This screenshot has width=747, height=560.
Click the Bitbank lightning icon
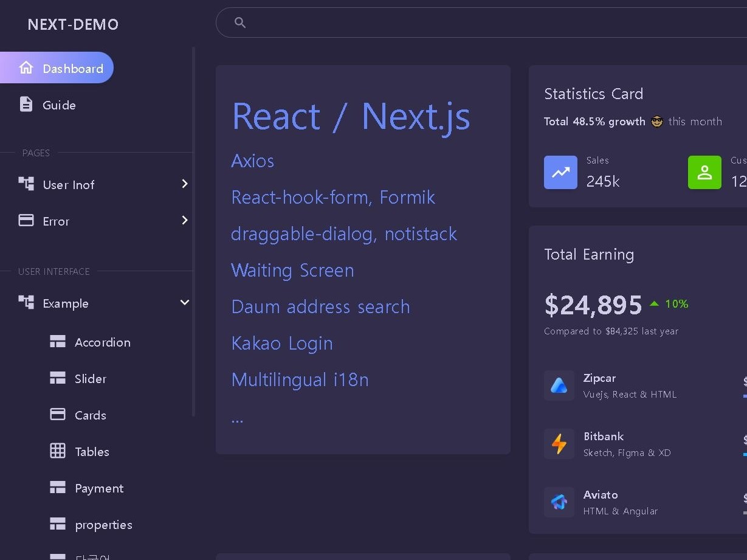tap(559, 443)
